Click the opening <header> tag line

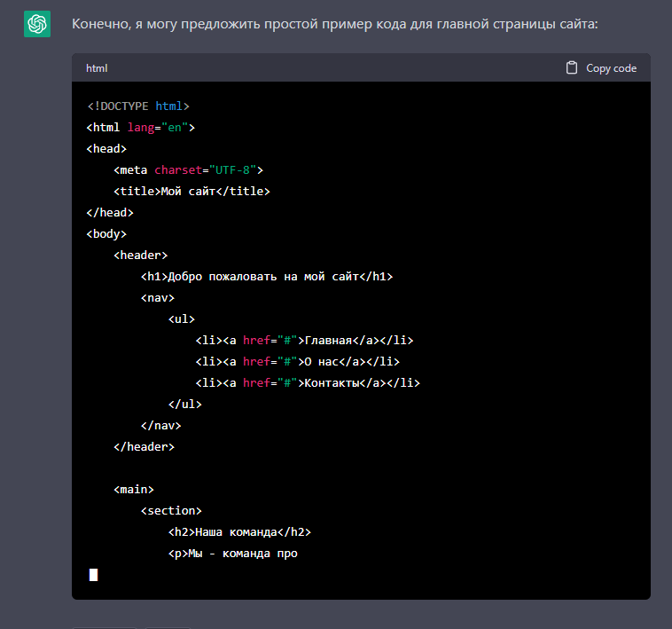(141, 256)
